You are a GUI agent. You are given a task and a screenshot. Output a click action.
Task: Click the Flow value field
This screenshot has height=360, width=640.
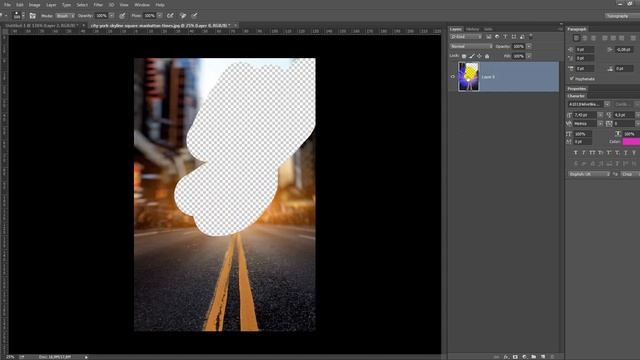[149, 16]
